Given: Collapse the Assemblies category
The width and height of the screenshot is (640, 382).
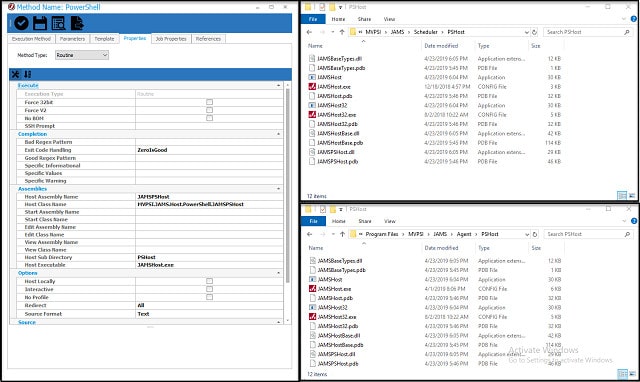Looking at the screenshot, I should point(278,189).
